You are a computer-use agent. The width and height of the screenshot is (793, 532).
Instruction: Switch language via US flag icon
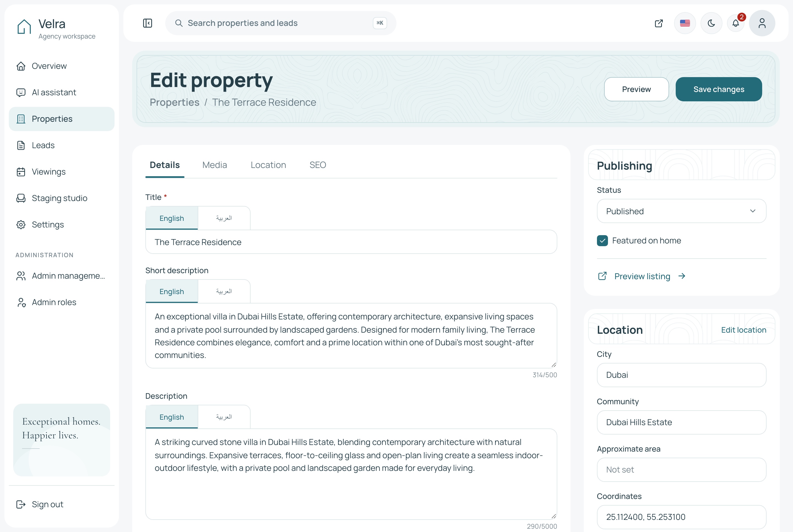click(685, 23)
